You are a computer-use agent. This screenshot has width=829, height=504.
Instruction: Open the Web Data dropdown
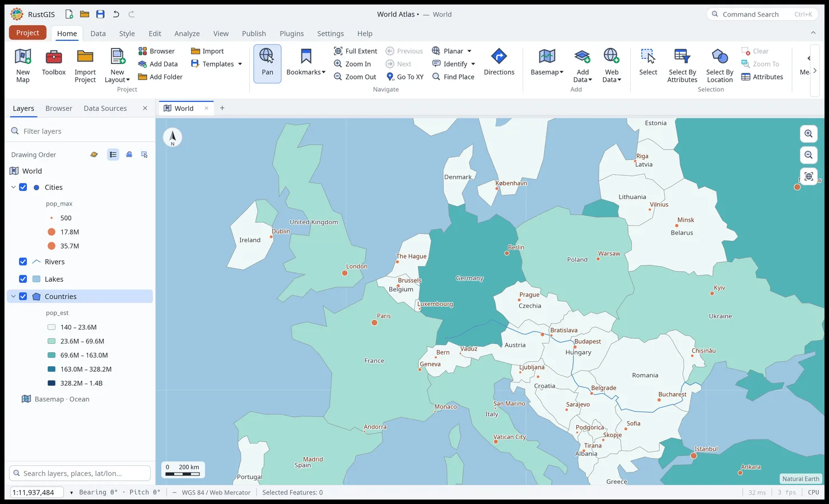click(612, 65)
